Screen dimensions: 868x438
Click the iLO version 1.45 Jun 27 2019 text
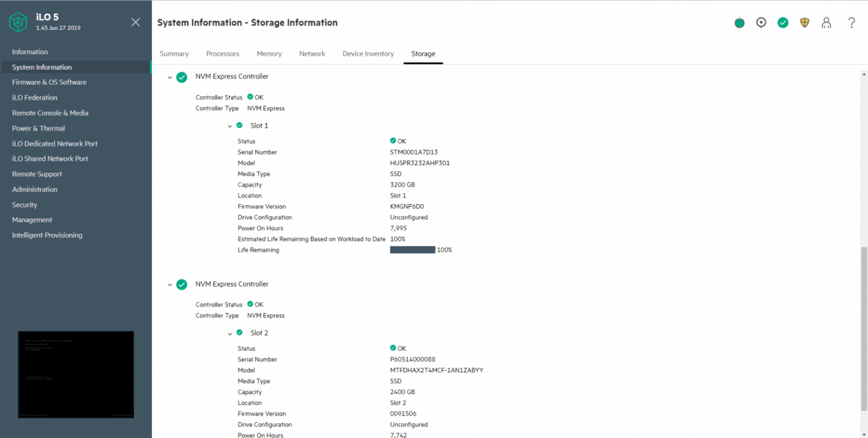click(x=58, y=28)
